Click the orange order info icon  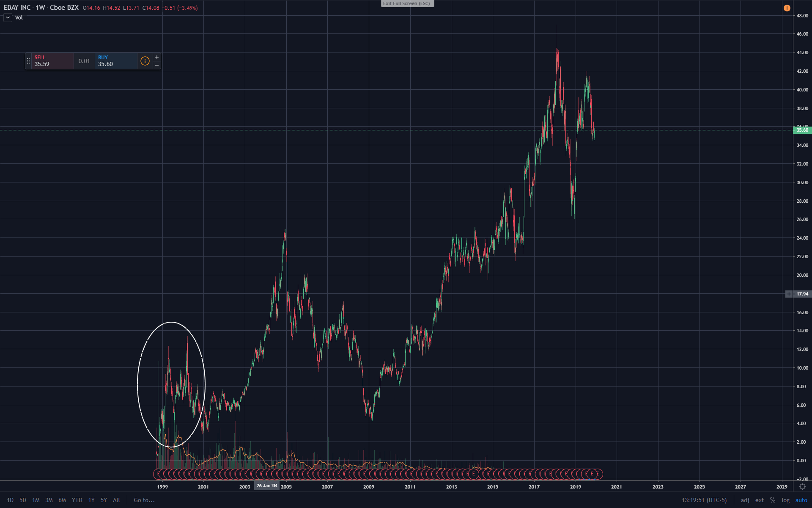tap(145, 61)
